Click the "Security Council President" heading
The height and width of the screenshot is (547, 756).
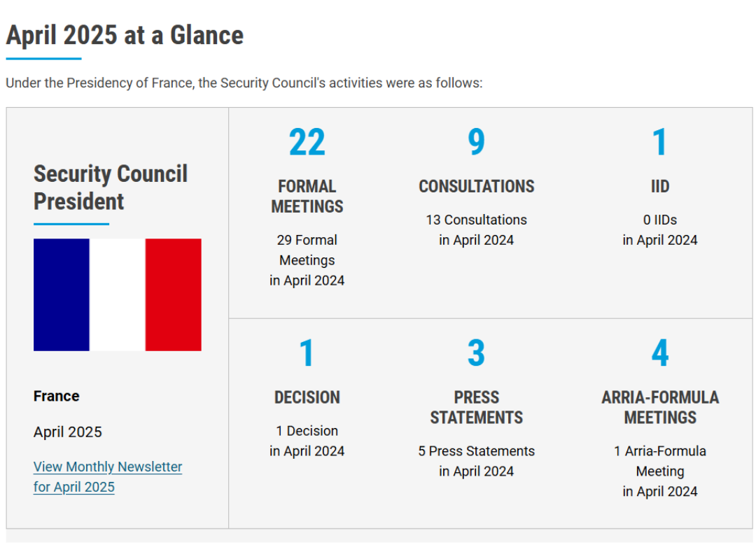tap(111, 187)
